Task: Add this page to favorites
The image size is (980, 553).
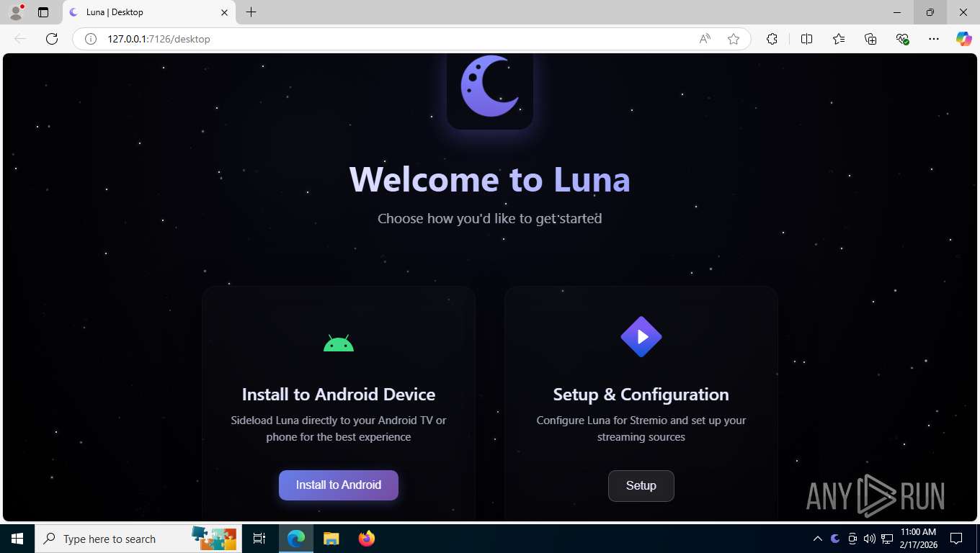Action: (x=734, y=39)
